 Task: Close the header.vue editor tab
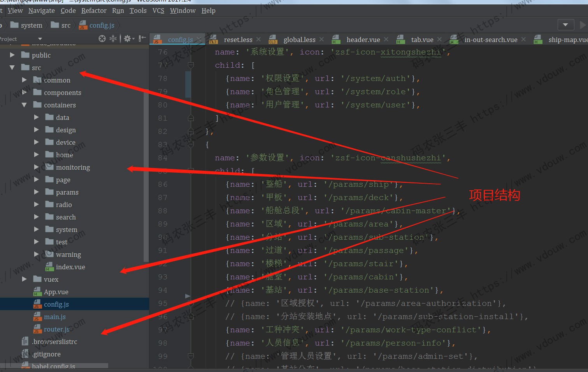[386, 39]
